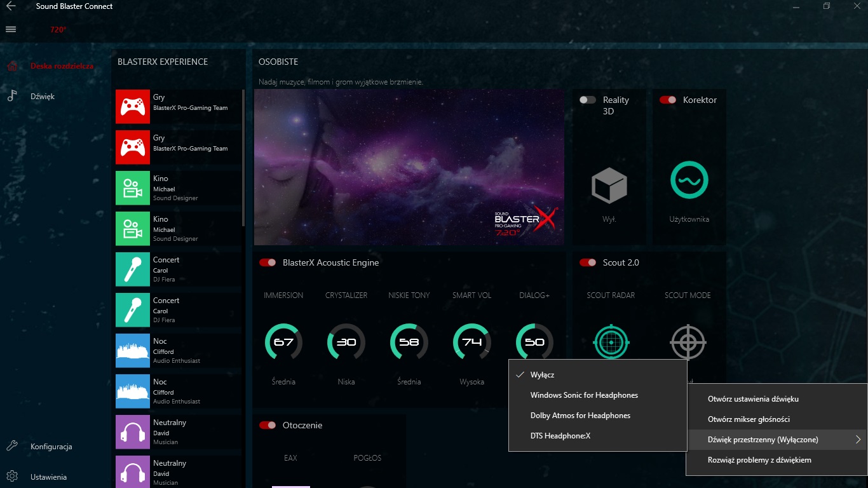This screenshot has height=488, width=868.
Task: Click the Korektor equalizer wave icon
Action: click(x=689, y=180)
